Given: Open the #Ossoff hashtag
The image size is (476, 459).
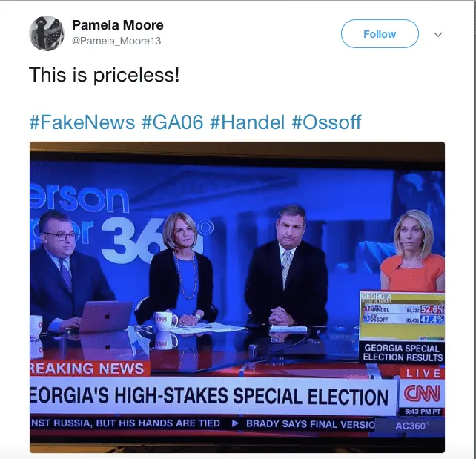Looking at the screenshot, I should pos(326,122).
